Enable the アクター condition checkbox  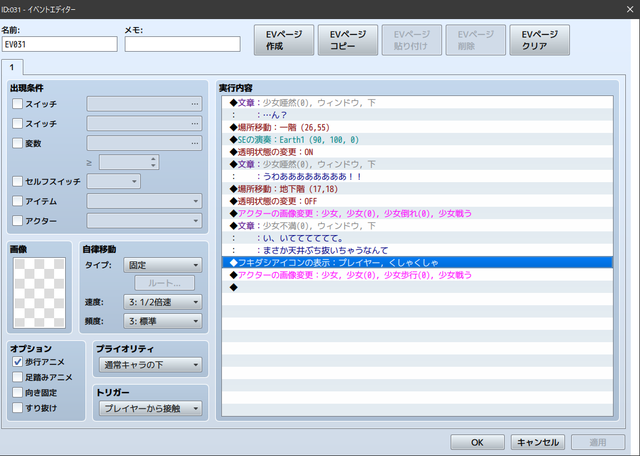[x=17, y=221]
